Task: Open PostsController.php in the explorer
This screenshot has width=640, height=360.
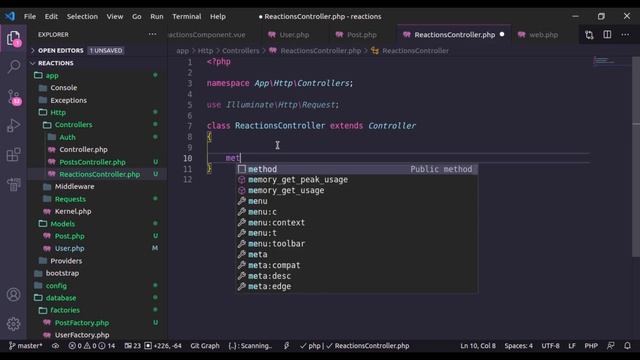Action: [x=97, y=162]
